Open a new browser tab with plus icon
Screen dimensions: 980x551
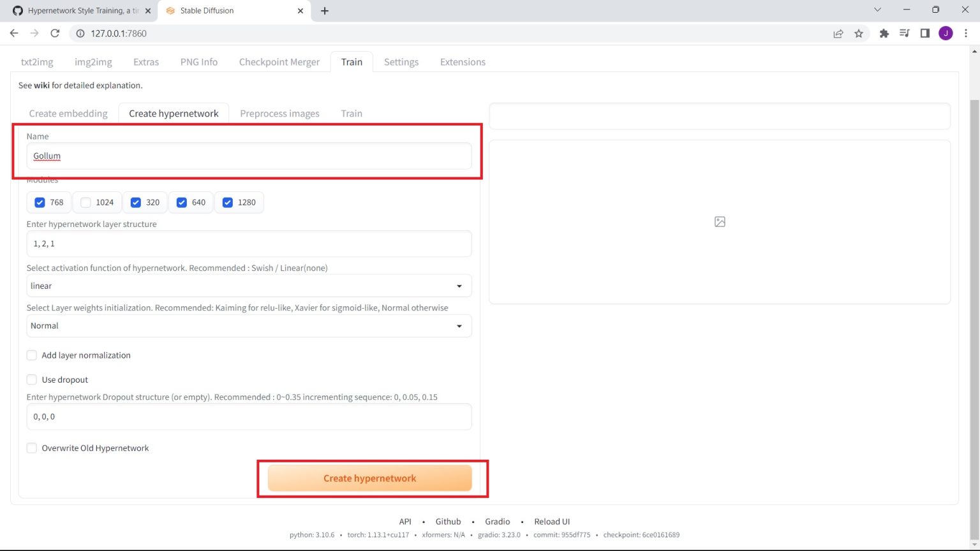tap(324, 11)
